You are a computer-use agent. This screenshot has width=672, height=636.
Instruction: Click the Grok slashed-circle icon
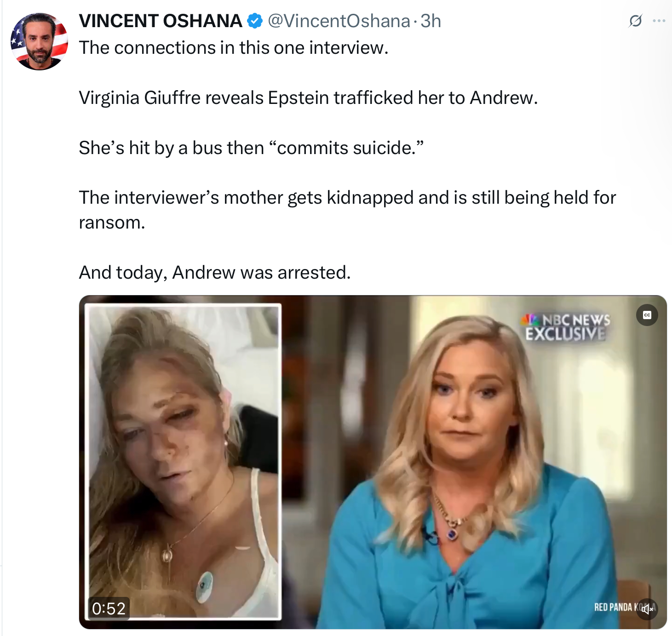635,21
